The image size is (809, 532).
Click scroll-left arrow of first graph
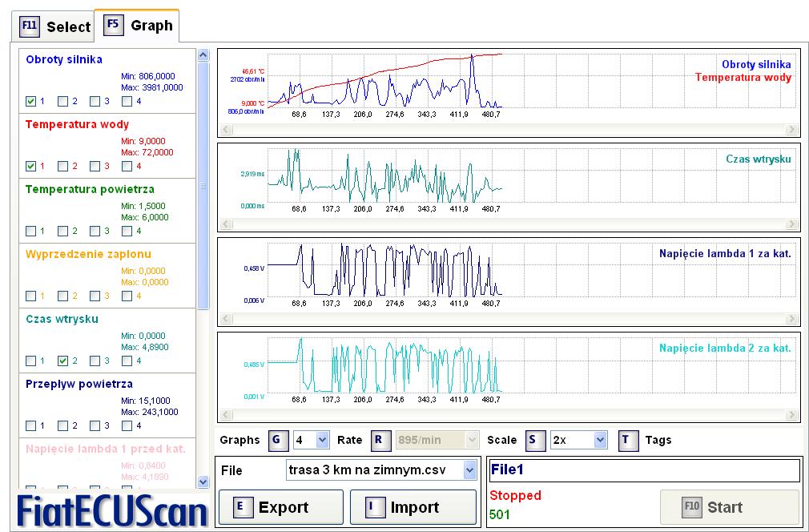(x=225, y=130)
